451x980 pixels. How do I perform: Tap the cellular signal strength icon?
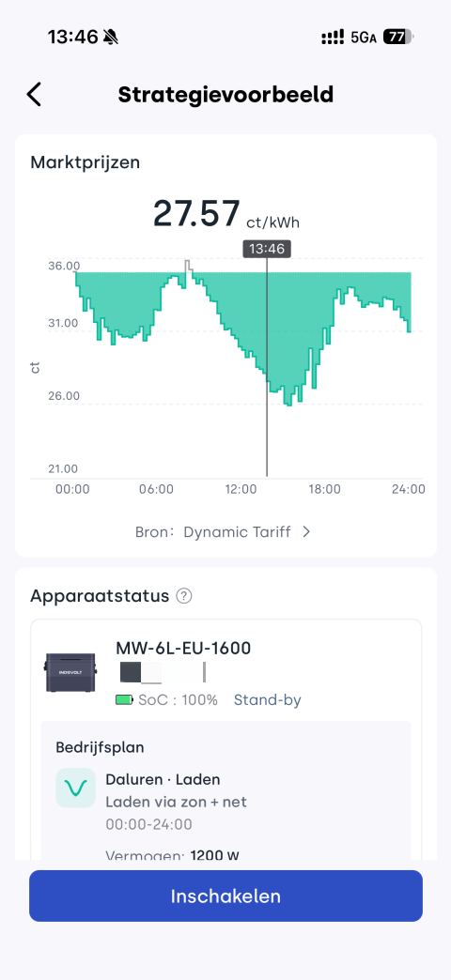click(333, 38)
